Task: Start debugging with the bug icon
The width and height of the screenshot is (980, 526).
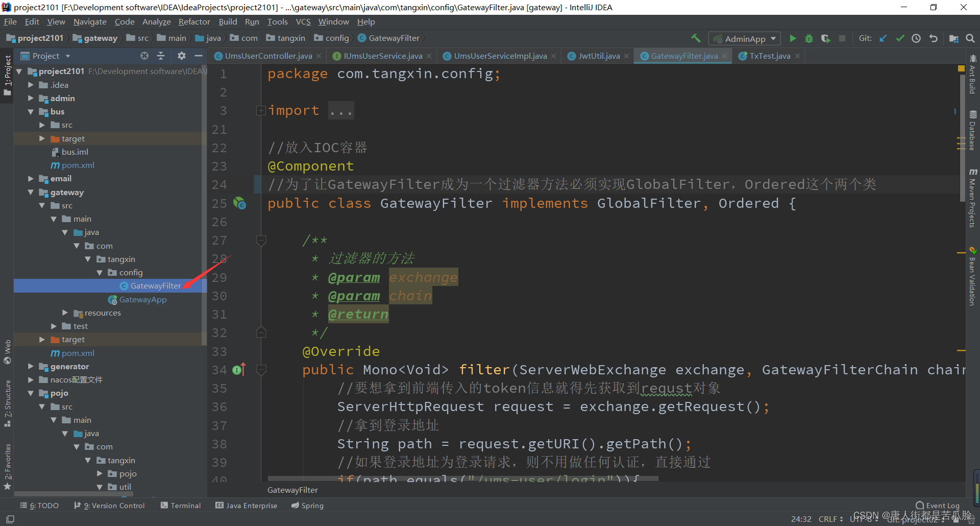Action: pos(809,38)
